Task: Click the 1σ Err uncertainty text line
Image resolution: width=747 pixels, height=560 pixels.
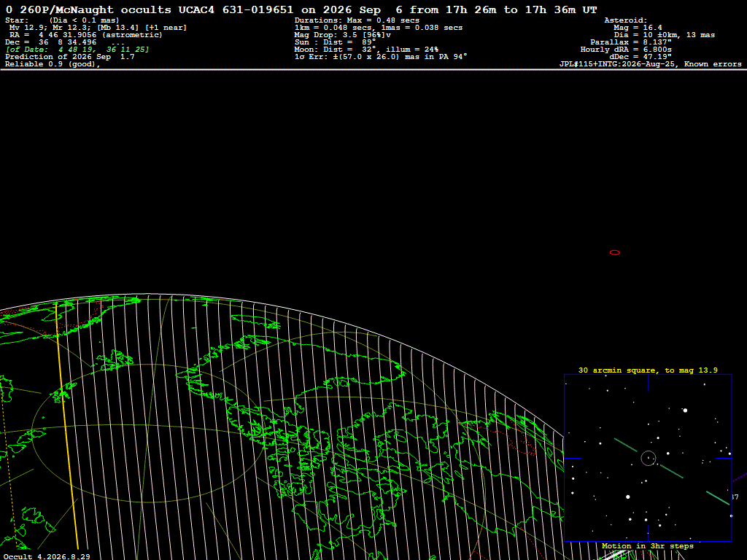Action: coord(381,56)
